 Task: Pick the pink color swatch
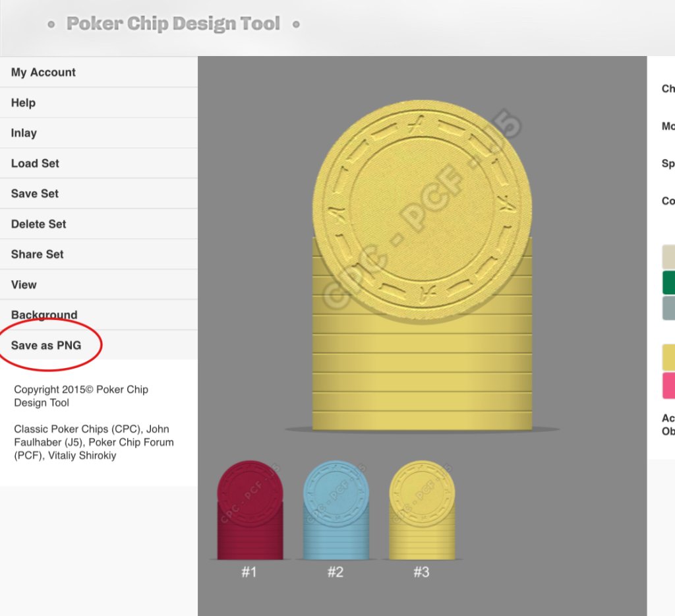click(668, 385)
